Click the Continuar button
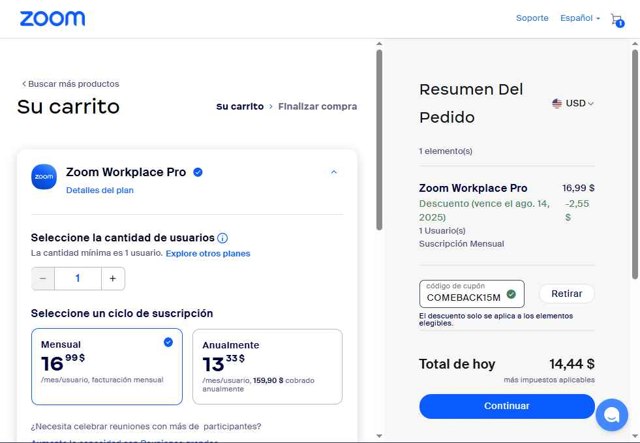 [506, 406]
